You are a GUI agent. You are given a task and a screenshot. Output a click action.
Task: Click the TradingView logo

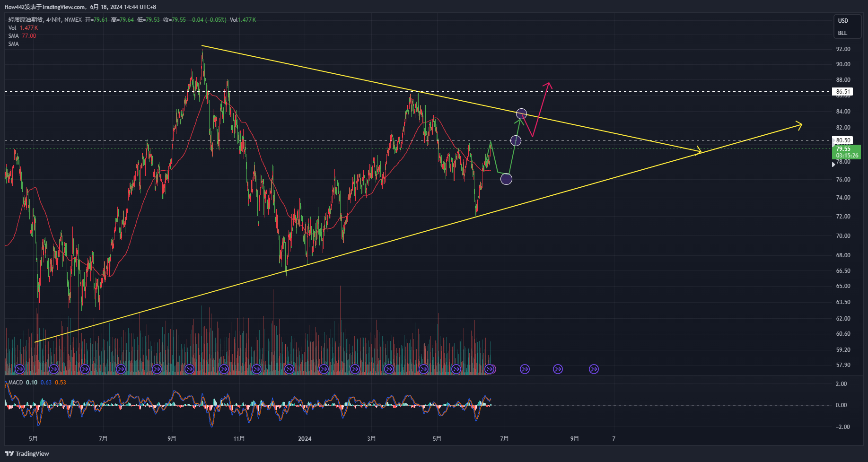(27, 453)
